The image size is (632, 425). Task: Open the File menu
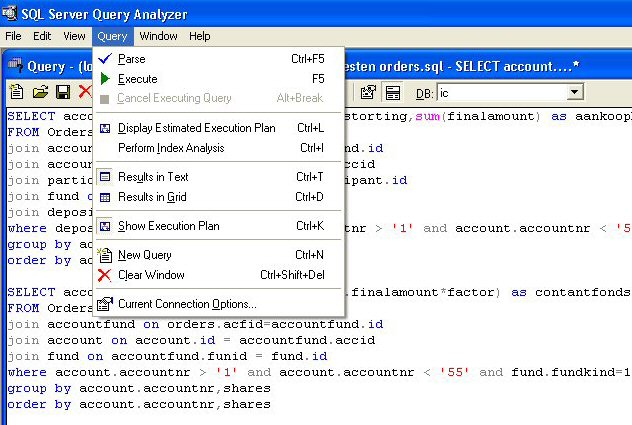[13, 36]
